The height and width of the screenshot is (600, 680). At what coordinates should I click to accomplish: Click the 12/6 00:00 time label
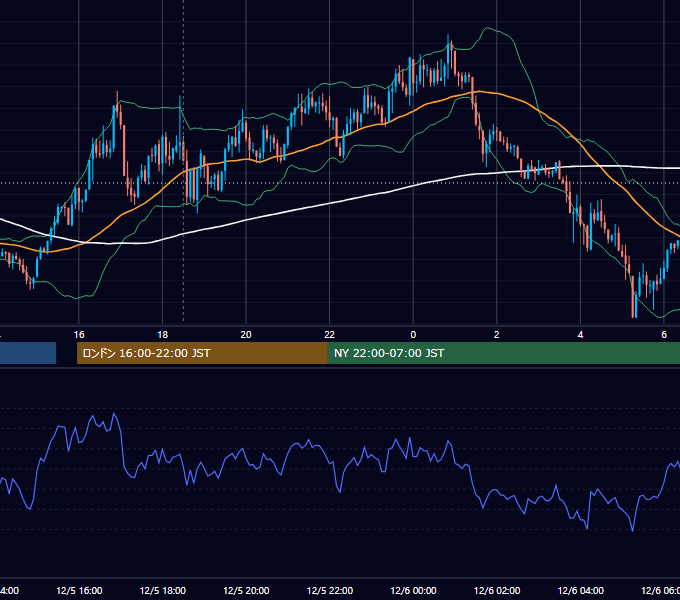coord(413,590)
